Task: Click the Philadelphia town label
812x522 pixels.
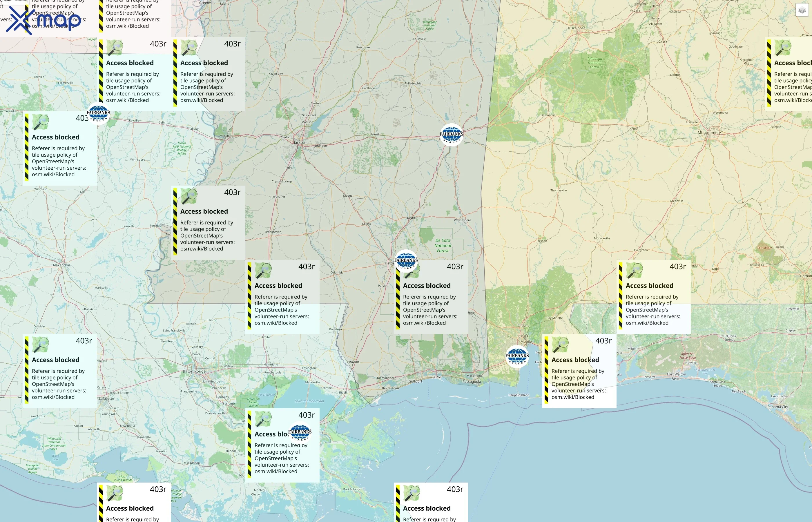Action: tap(413, 84)
